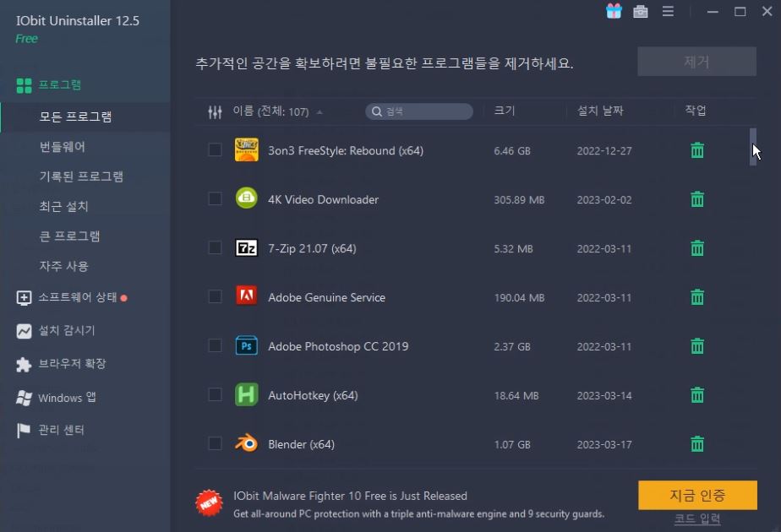This screenshot has width=781, height=532.
Task: Tick the 4K Video Downloader checkbox
Action: pyautogui.click(x=215, y=198)
